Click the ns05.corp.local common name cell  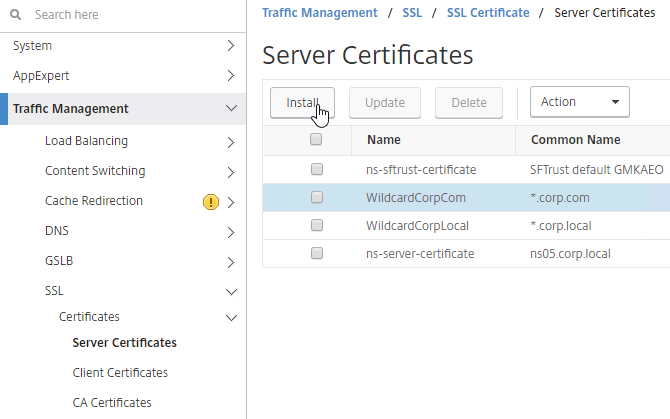[x=570, y=254]
